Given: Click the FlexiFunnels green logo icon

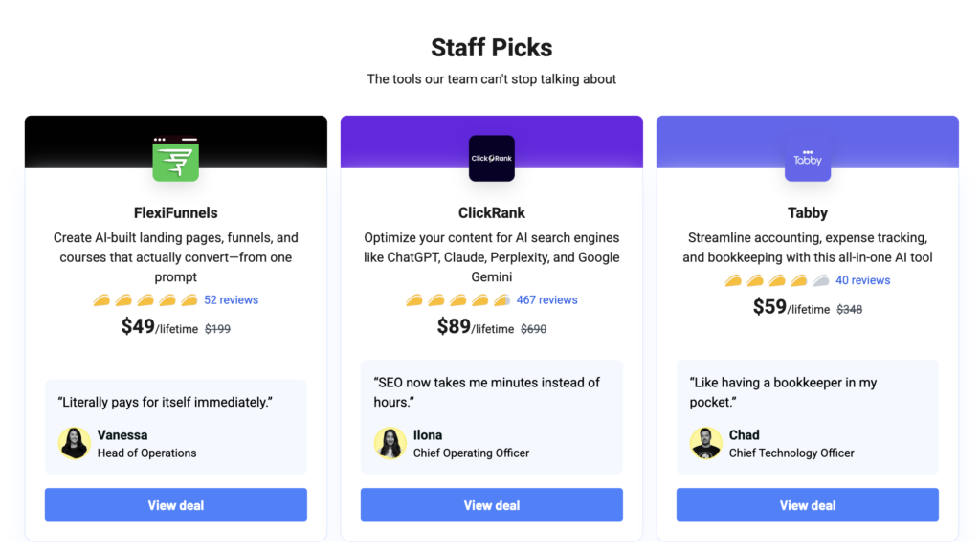Looking at the screenshot, I should [175, 159].
